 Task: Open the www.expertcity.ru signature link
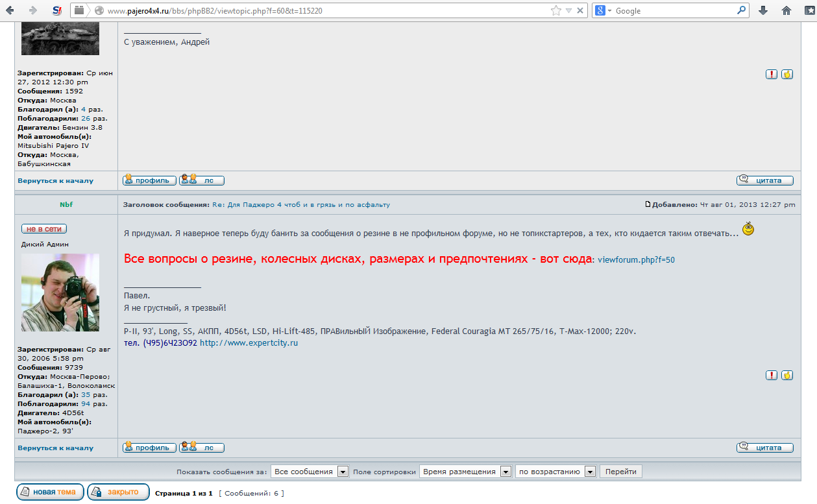point(249,342)
